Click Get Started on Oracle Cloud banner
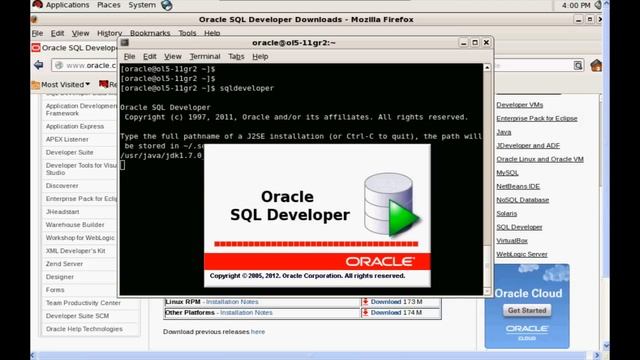The image size is (640, 360). [527, 310]
